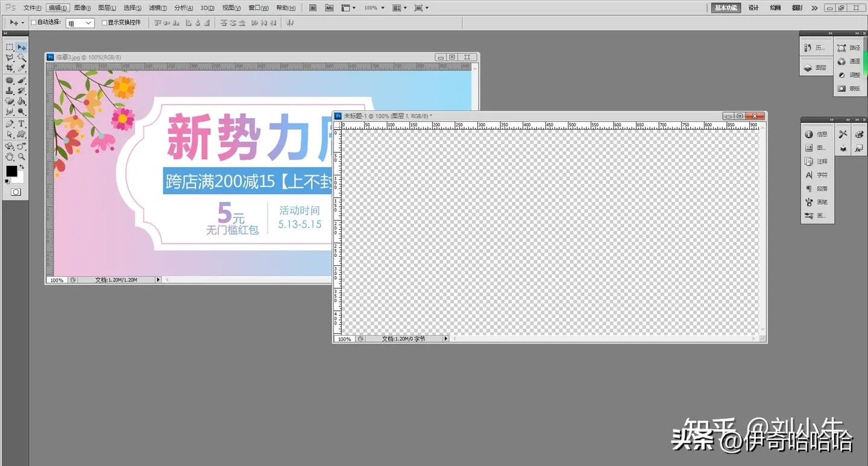Viewport: 868px width, 466px height.
Task: Expand the arranger layout dropdown
Action: (406, 7)
